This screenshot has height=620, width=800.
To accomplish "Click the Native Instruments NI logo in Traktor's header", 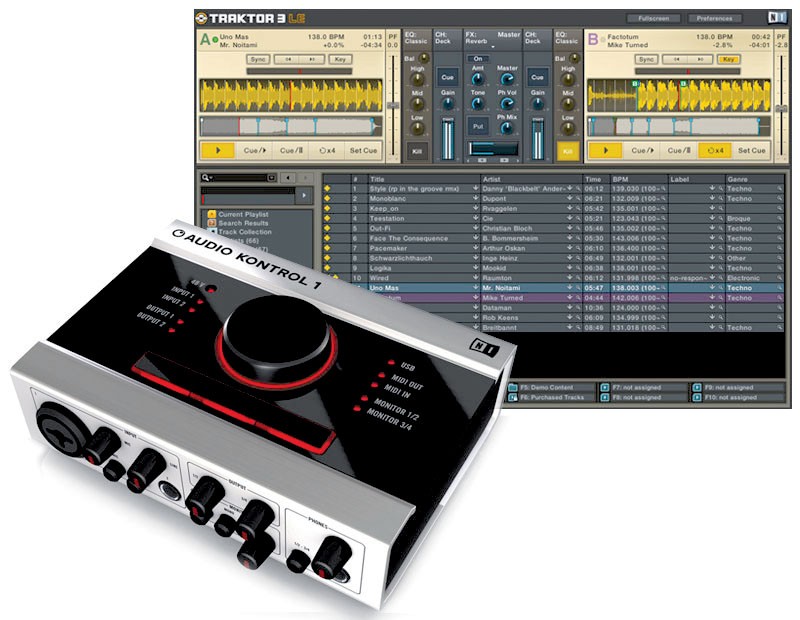I will coord(778,18).
